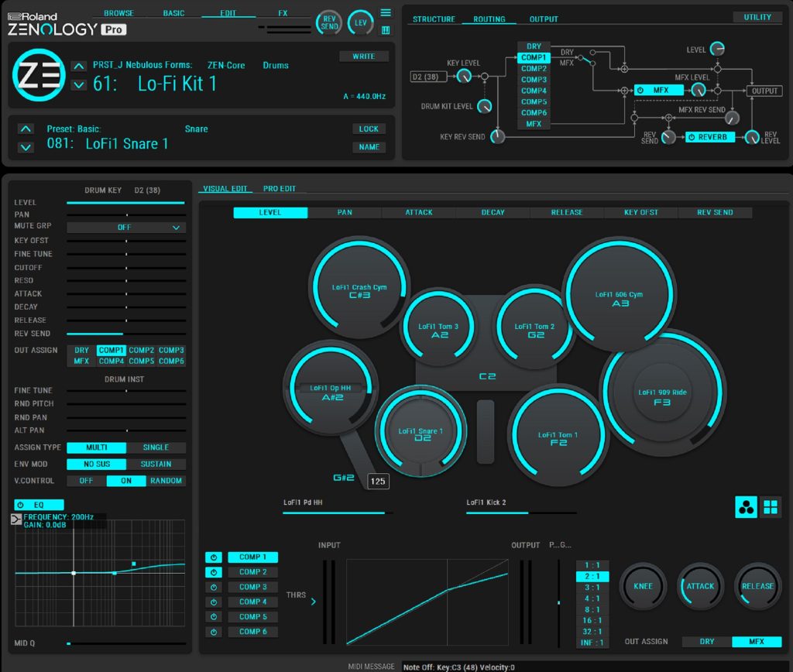Viewport: 793px width, 672px height.
Task: Click the KNEE compressor knob
Action: click(643, 586)
